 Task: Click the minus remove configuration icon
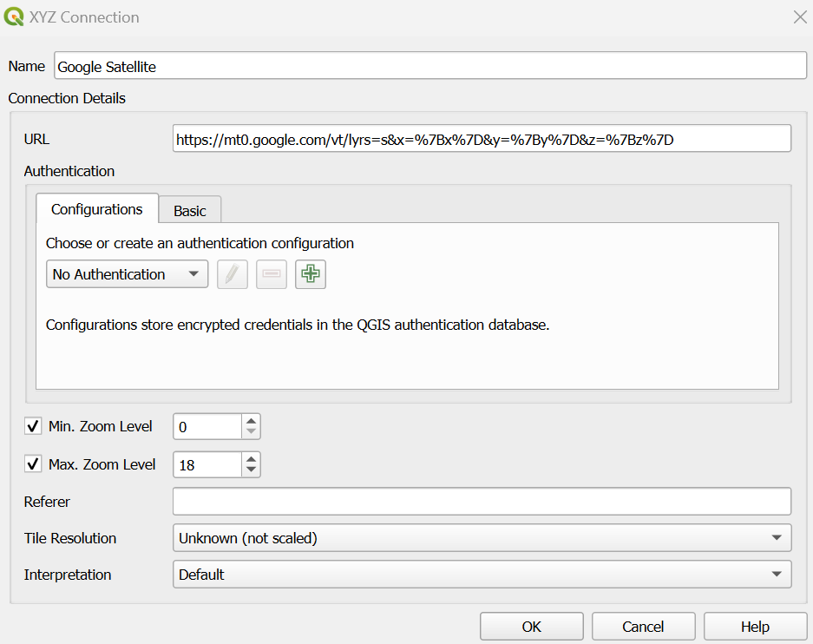tap(271, 274)
